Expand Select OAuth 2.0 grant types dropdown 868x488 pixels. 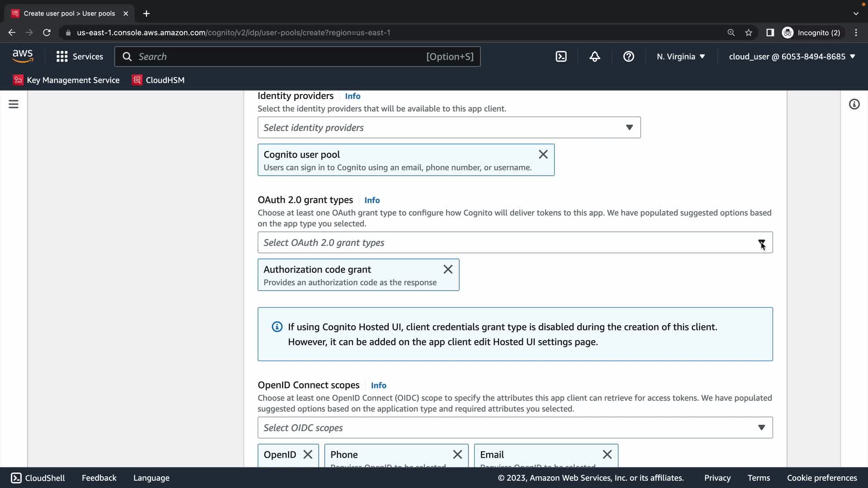[x=514, y=243]
